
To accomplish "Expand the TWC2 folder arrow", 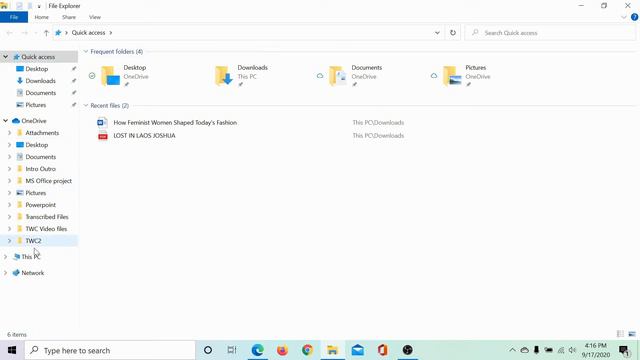I will point(9,241).
